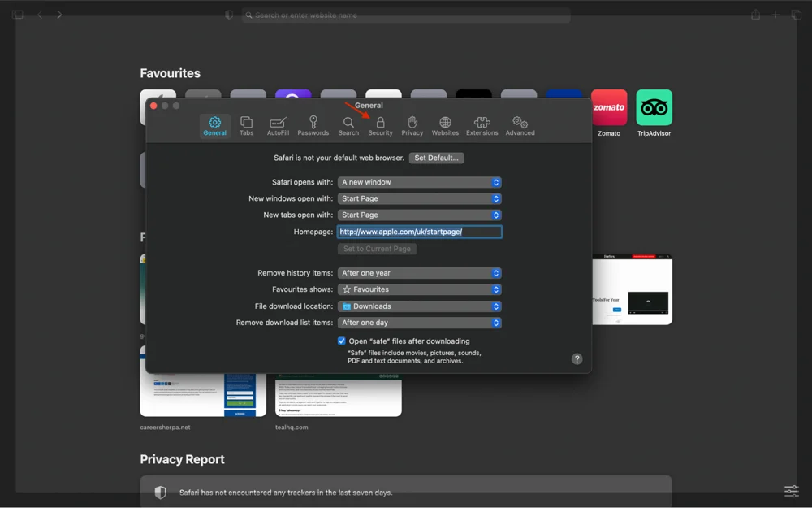Open the Privacy preferences pane
This screenshot has width=812, height=508.
(x=412, y=126)
